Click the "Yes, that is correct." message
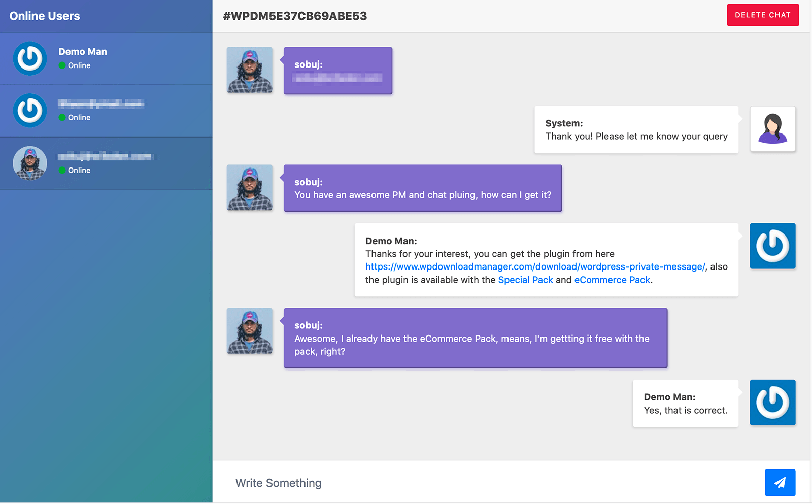 686,404
